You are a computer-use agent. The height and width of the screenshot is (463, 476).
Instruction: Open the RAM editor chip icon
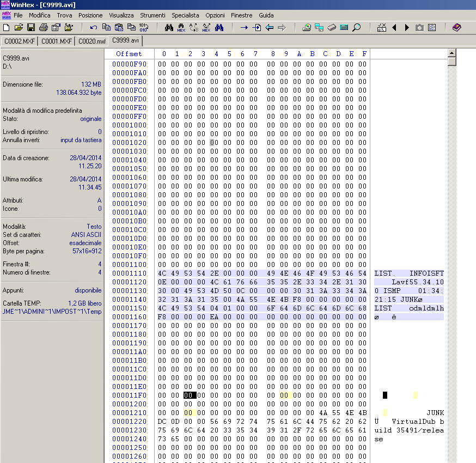click(x=332, y=27)
